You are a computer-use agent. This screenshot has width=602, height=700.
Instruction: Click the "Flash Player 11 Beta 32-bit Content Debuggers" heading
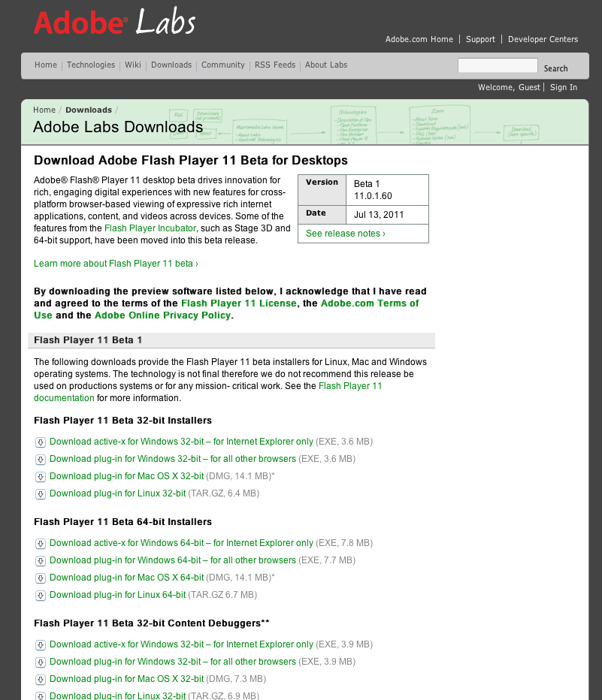click(x=152, y=623)
